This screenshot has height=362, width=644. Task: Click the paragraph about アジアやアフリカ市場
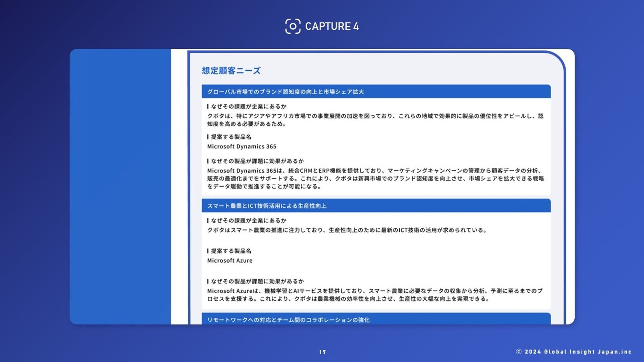click(x=375, y=120)
